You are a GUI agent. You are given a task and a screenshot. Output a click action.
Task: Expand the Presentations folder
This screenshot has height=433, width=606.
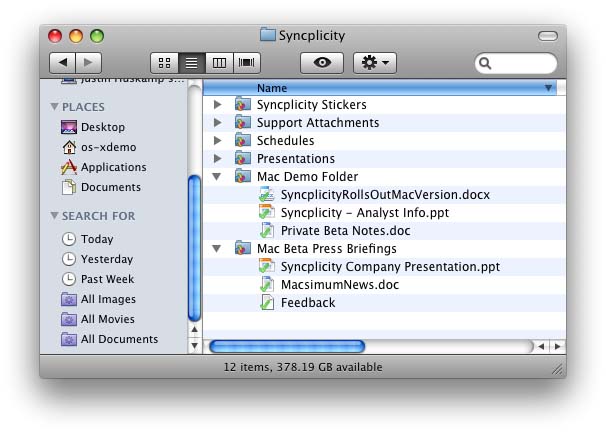(x=218, y=158)
